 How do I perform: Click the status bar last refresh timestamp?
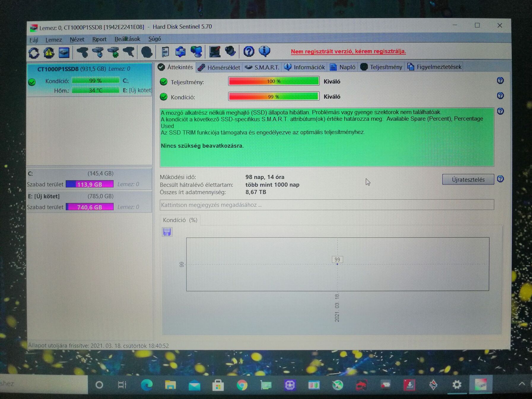point(99,346)
